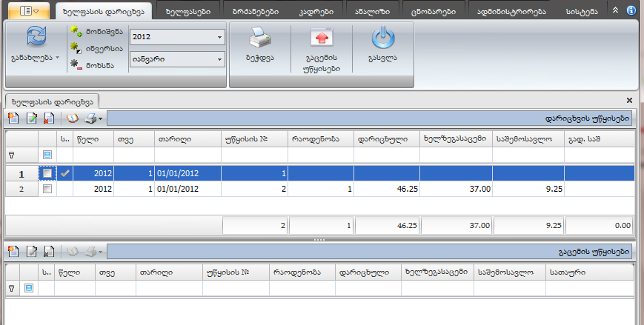Sort upper grid by დარიცხული column
Image resolution: width=644 pixels, height=325 pixels.
click(x=387, y=139)
